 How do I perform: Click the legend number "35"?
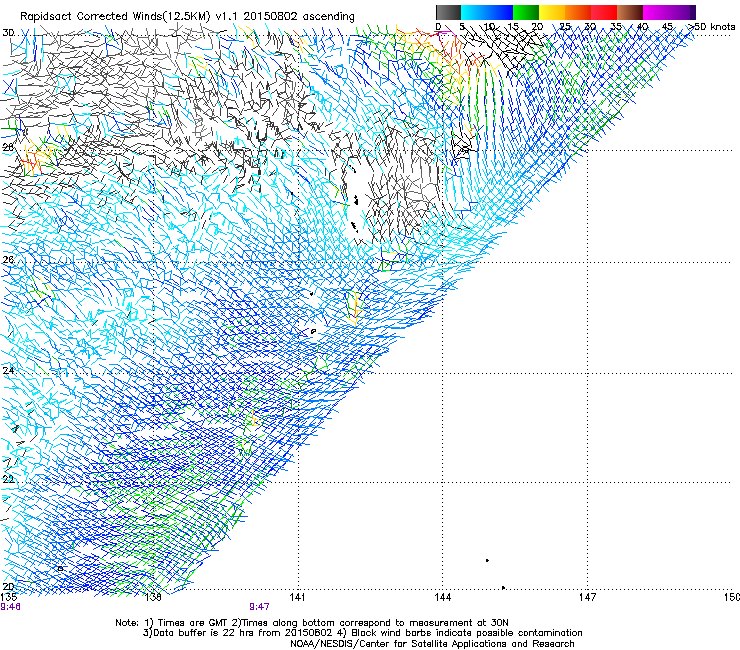[616, 27]
